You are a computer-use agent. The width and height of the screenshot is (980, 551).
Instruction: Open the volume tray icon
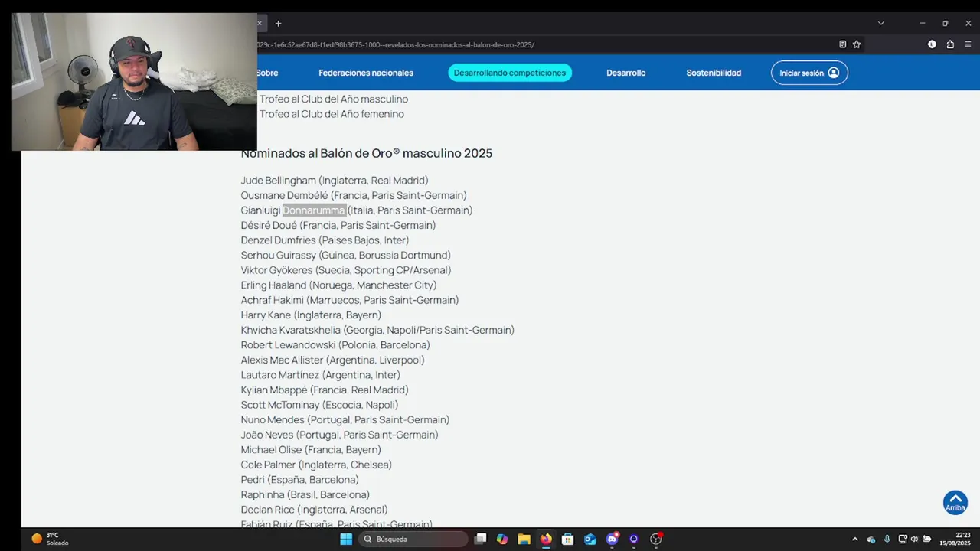[x=914, y=539]
